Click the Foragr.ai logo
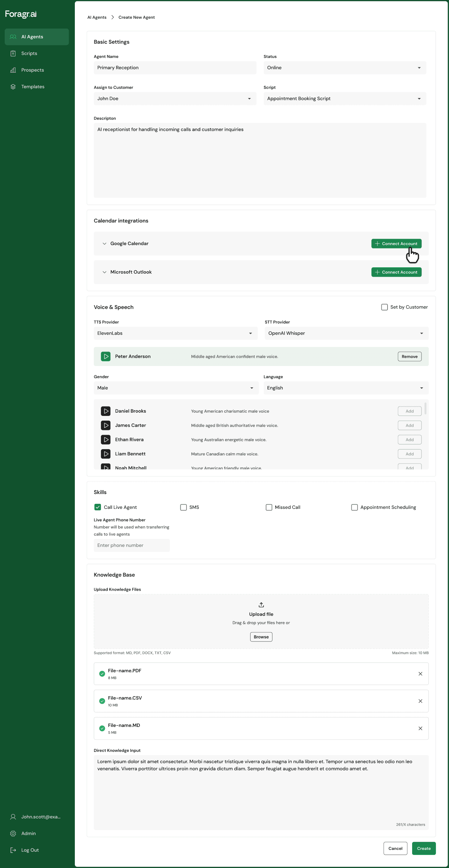 [x=21, y=14]
